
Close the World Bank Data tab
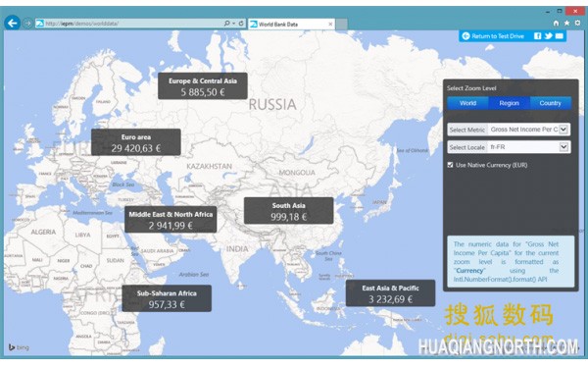(x=330, y=24)
